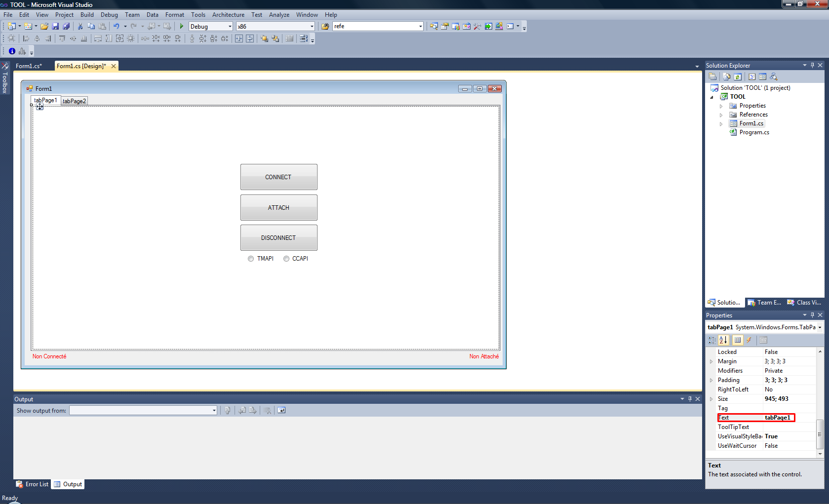
Task: Toggle the Properties grid view button
Action: (x=738, y=340)
